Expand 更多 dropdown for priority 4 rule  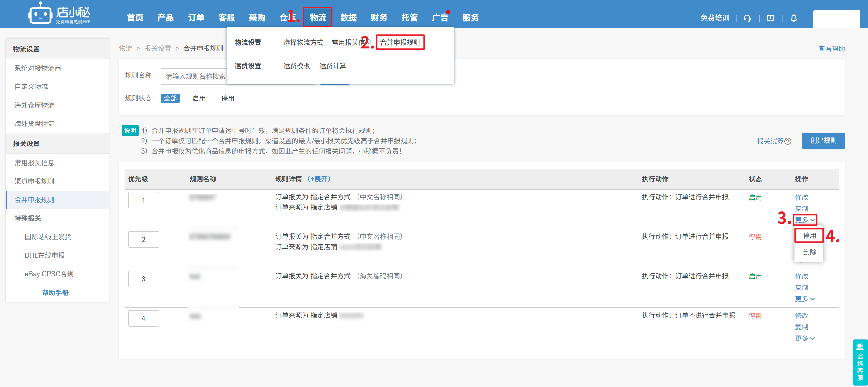click(805, 338)
